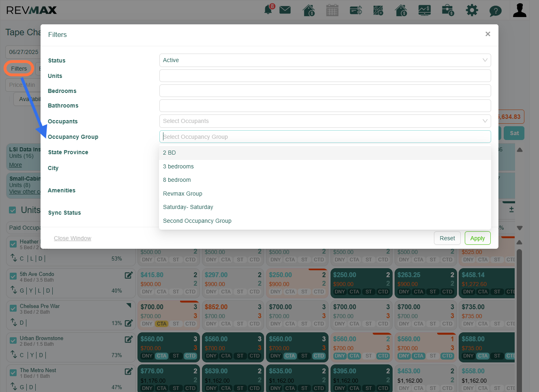Click the sort arrows in Urban Brownstone row
Image resolution: width=539 pixels, height=392 pixels.
pos(13,355)
